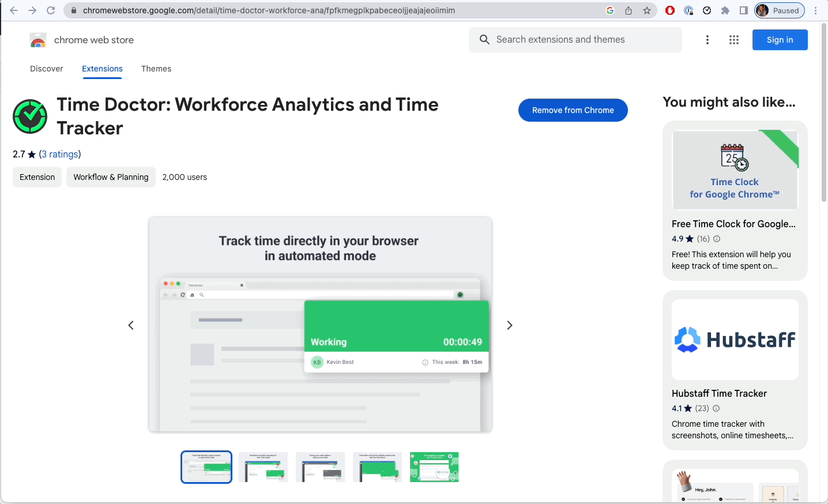The height and width of the screenshot is (504, 828).
Task: Open the red Opera-style extension icon
Action: pos(670,10)
